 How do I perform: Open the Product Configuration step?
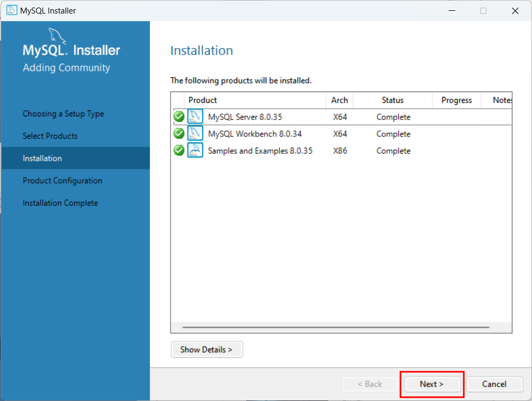(x=62, y=181)
